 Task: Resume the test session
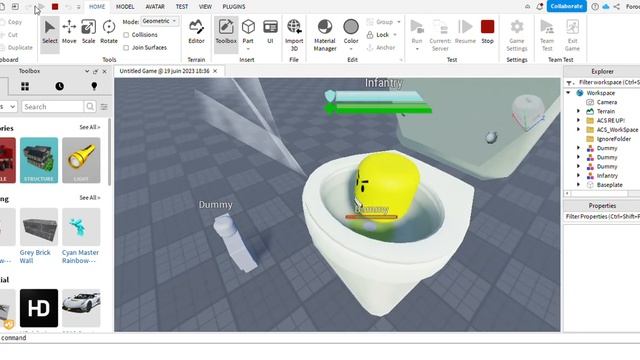pos(465,32)
